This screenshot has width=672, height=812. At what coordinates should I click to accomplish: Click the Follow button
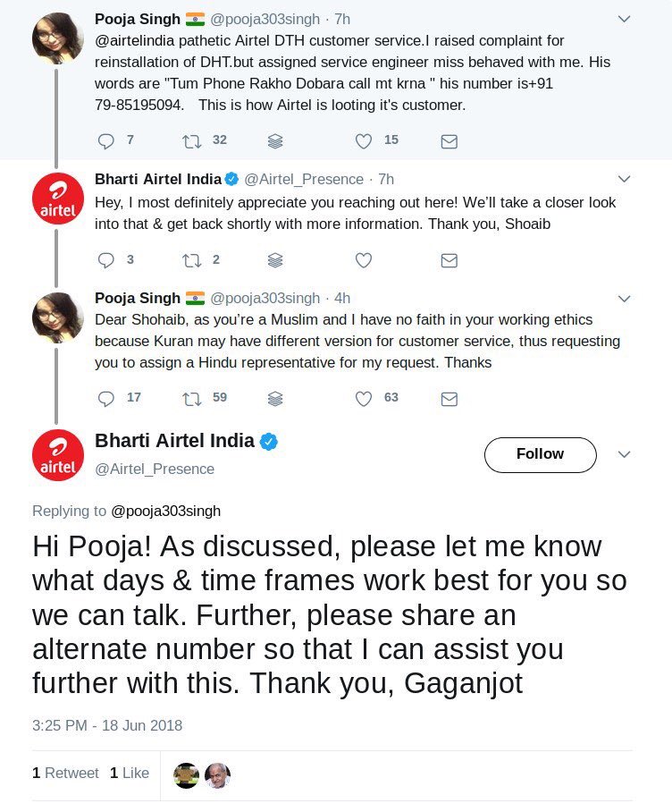(x=540, y=454)
